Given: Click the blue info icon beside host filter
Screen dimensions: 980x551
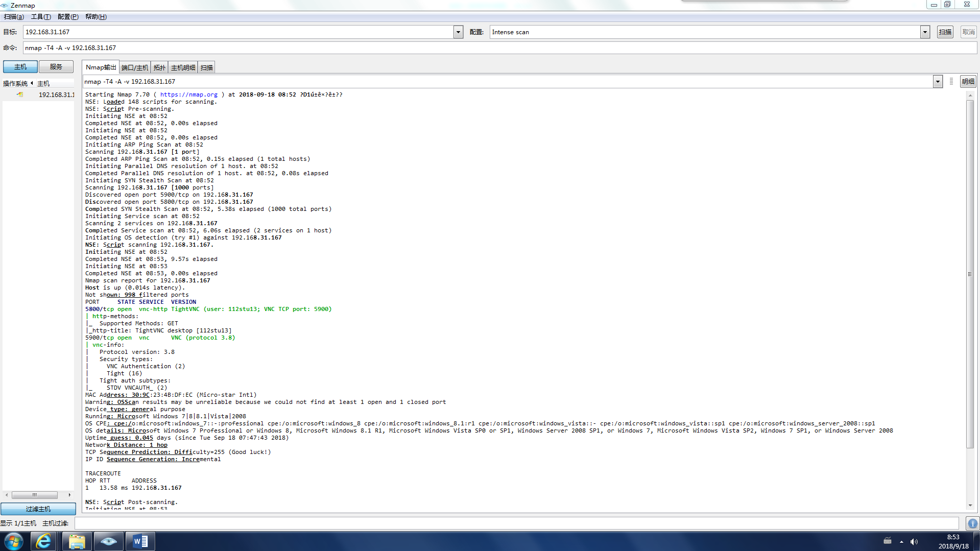Looking at the screenshot, I should (972, 523).
